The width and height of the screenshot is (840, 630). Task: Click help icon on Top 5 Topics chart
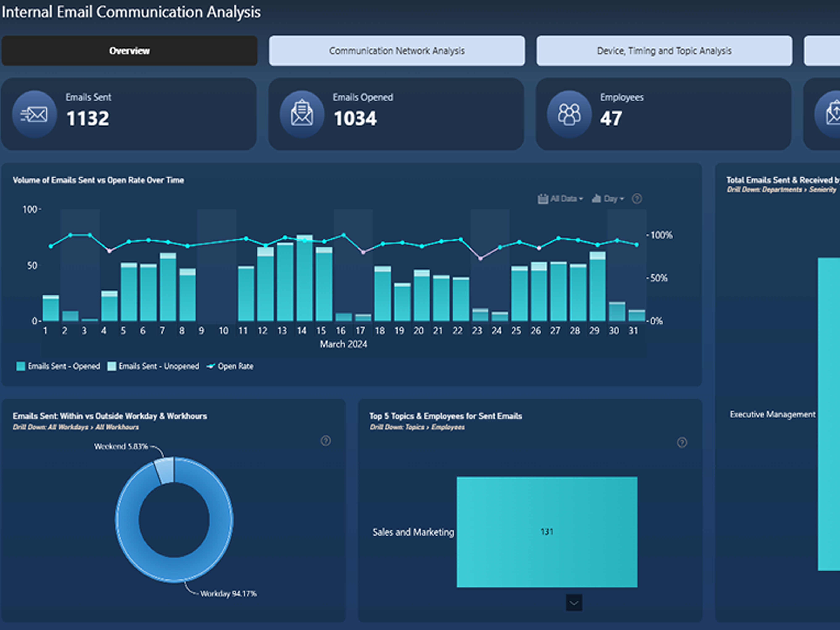point(682,442)
